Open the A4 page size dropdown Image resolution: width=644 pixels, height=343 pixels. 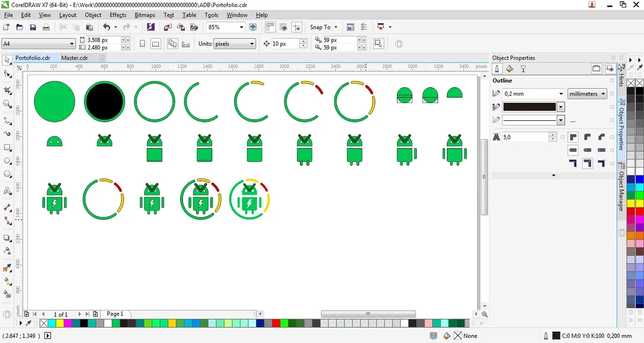(x=72, y=44)
